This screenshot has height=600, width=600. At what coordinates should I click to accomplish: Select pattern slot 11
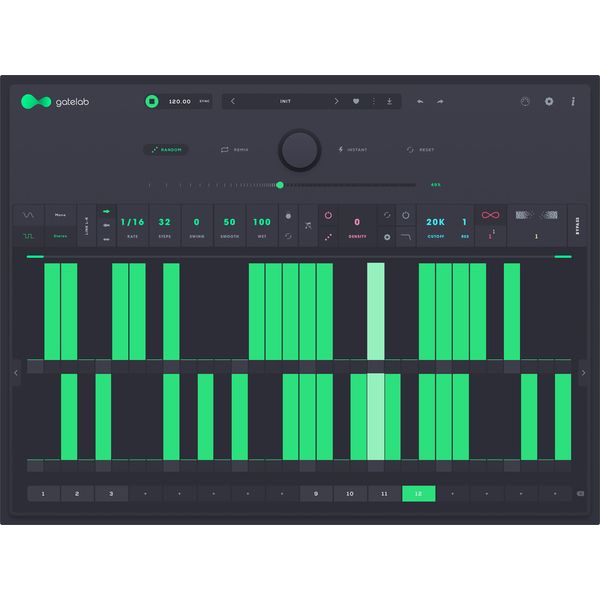384,494
